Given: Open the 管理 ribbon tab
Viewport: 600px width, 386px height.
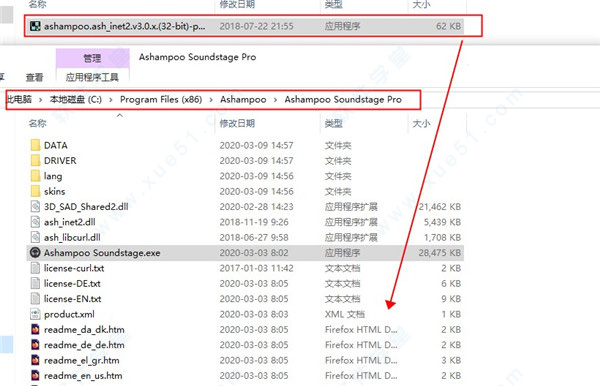Looking at the screenshot, I should pyautogui.click(x=92, y=58).
